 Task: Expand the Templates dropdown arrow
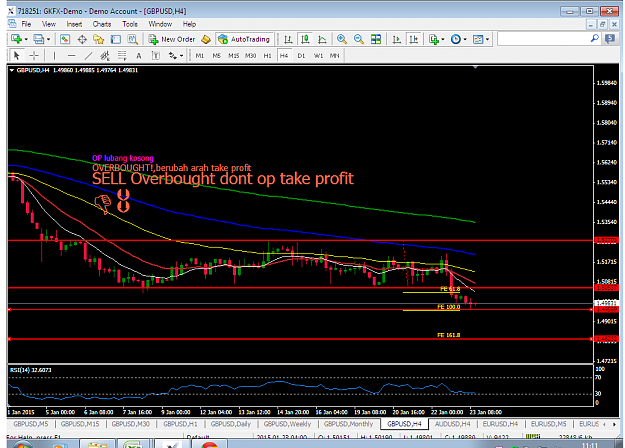[x=487, y=39]
